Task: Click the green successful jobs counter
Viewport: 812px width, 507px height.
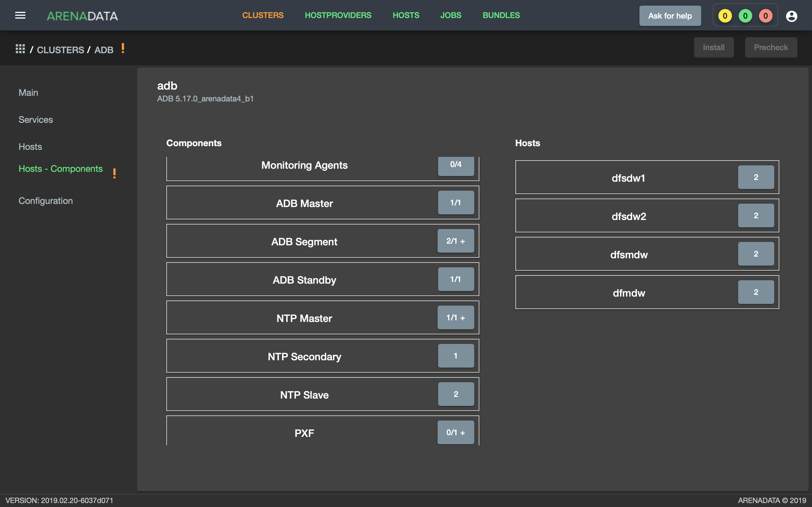Action: pyautogui.click(x=745, y=16)
